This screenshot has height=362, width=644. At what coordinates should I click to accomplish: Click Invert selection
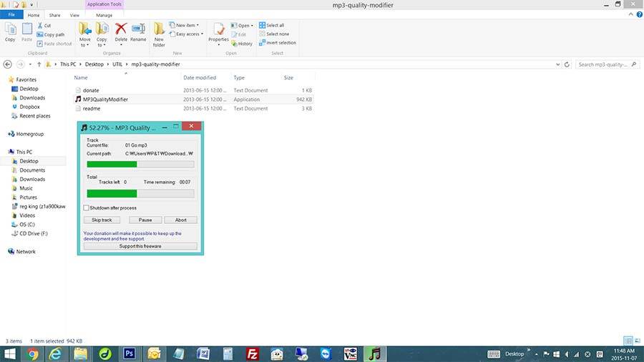point(278,43)
